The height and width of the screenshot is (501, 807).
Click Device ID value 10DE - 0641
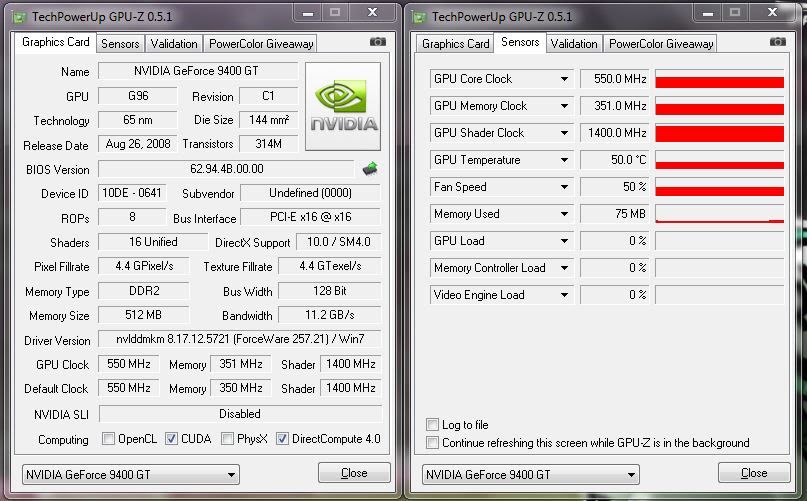(x=132, y=193)
